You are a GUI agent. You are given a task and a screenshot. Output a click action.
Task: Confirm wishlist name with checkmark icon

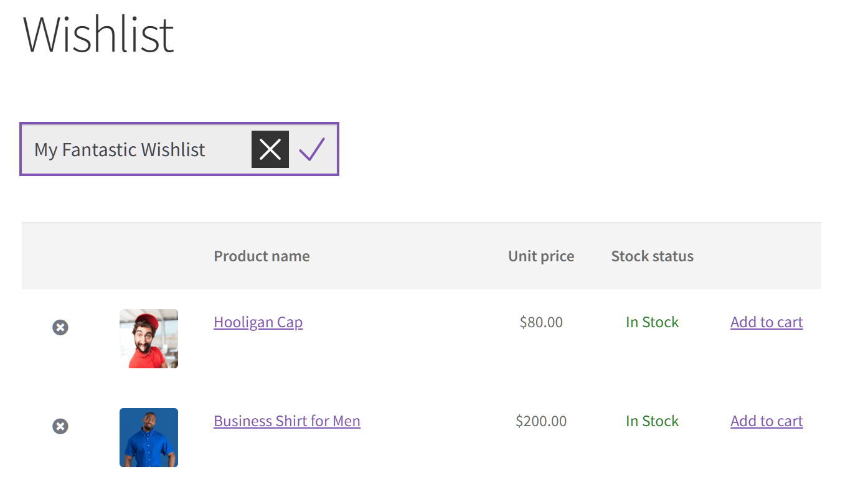click(312, 149)
